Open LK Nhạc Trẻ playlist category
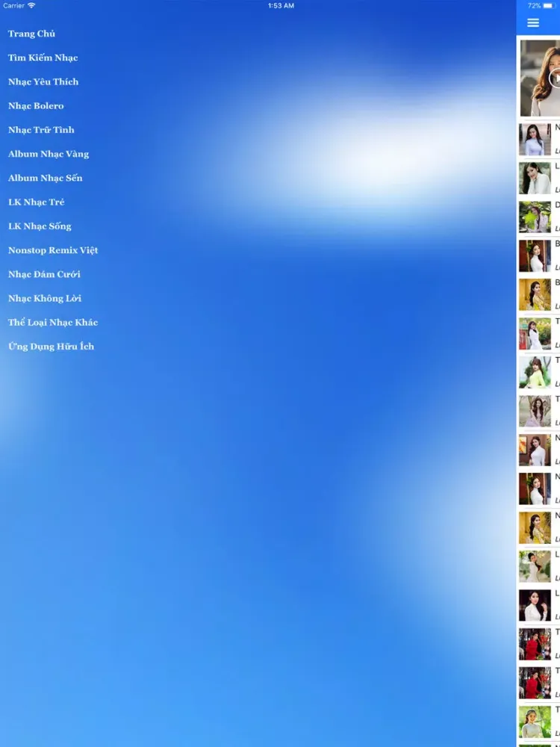Screen dimensions: 560x747 (36, 202)
